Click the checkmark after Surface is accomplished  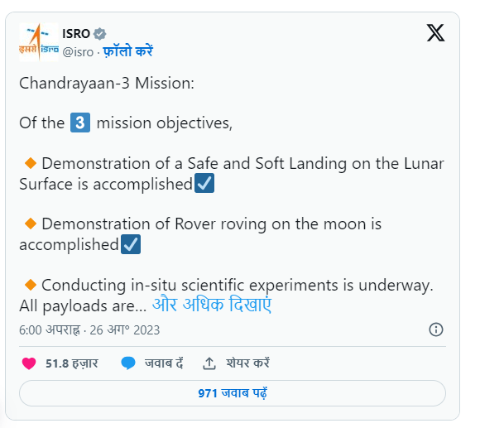coord(204,183)
